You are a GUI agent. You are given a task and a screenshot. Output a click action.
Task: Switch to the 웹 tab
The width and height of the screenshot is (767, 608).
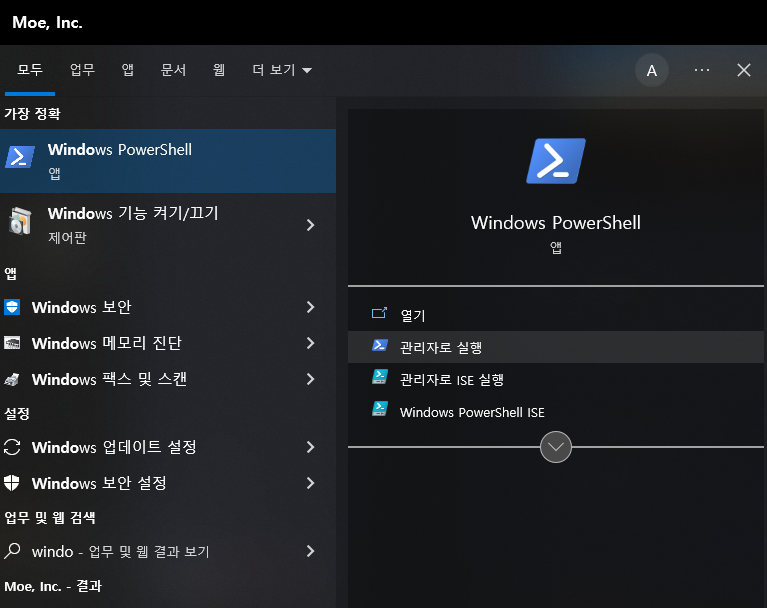pyautogui.click(x=219, y=70)
